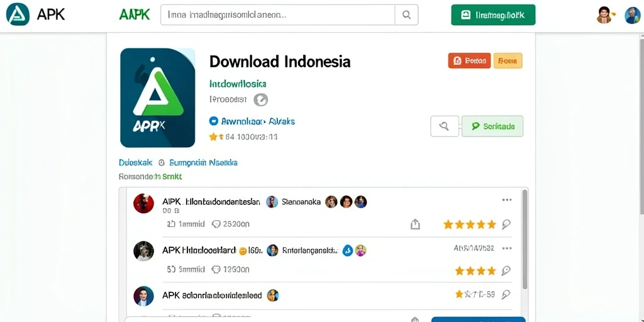Open the green Intdownllosica developer link
Screen dimensions: 644x322
pyautogui.click(x=238, y=84)
